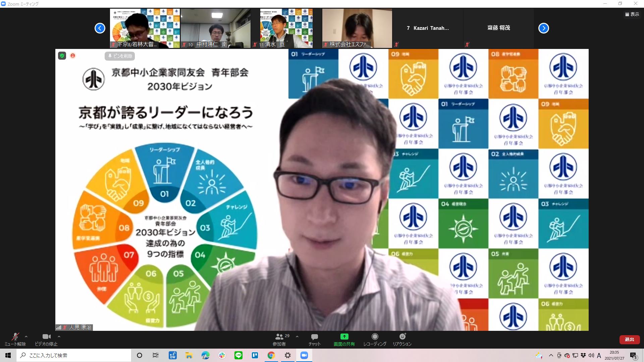
Task: Open notification center with 3 badge
Action: (x=634, y=356)
